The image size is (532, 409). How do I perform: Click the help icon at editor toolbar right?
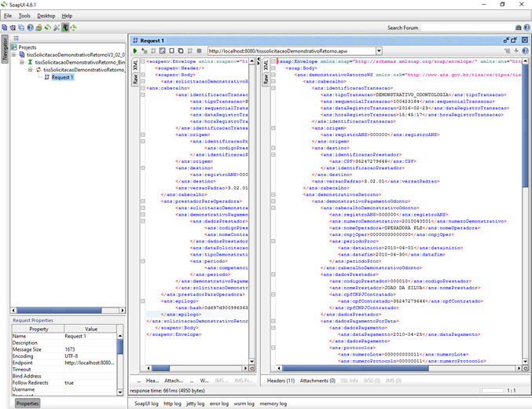pos(526,51)
